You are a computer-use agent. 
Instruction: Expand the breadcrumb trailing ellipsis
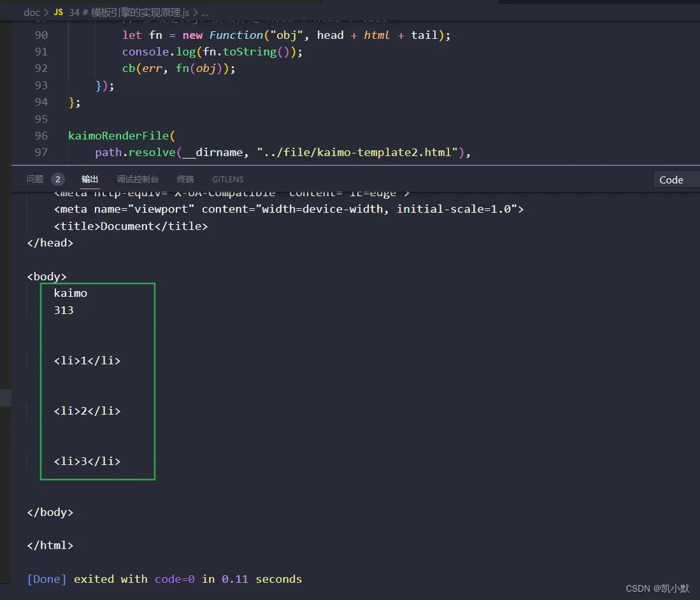pyautogui.click(x=205, y=13)
